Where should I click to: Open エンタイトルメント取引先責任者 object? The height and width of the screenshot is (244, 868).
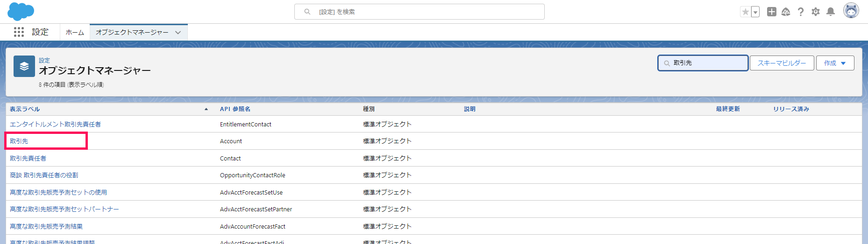(55, 124)
